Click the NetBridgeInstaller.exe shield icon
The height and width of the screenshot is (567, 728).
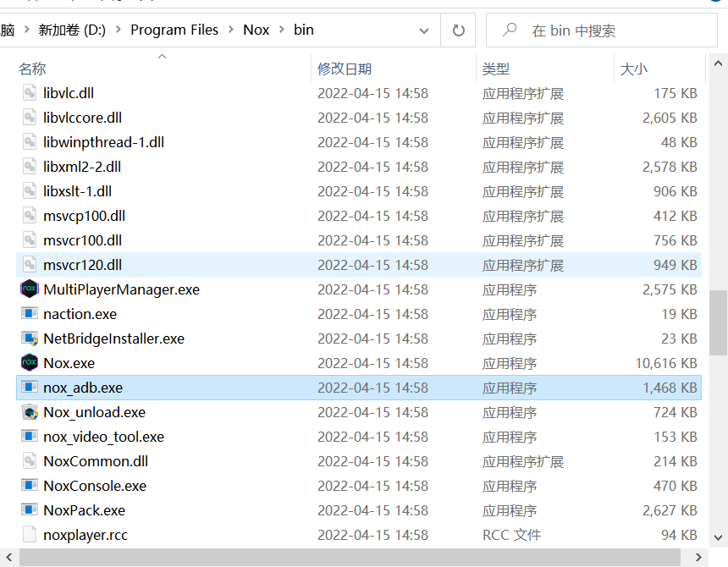coord(30,339)
